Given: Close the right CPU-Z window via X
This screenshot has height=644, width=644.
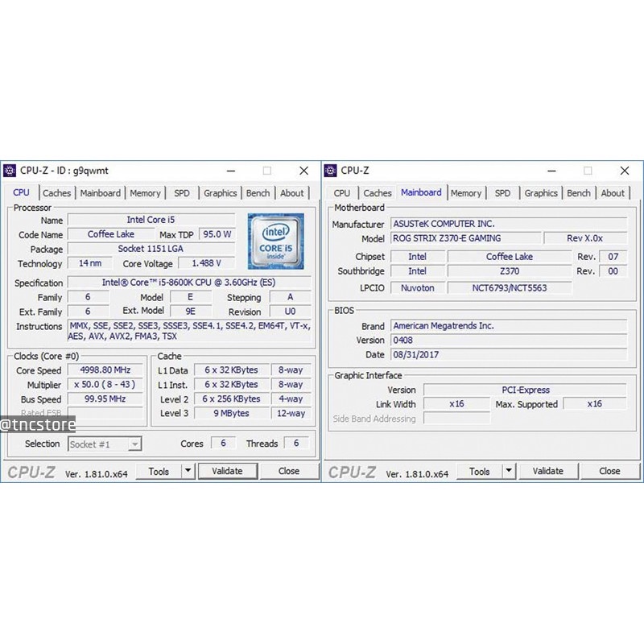Looking at the screenshot, I should [625, 171].
